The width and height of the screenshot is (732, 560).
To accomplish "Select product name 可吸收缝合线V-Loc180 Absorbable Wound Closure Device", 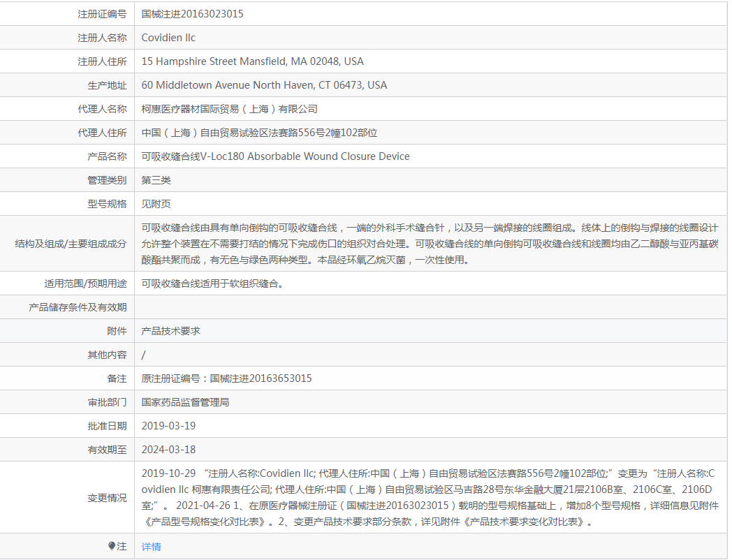I will 275,156.
